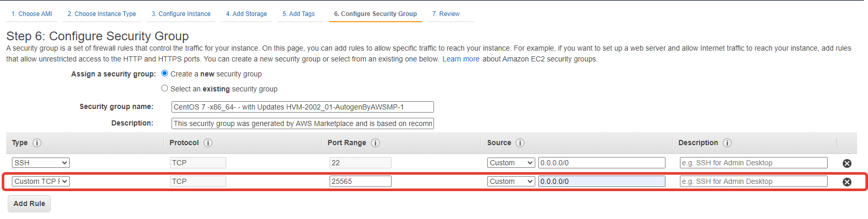The image size is (868, 219).
Task: Click the info icon next to Type
Action: click(x=37, y=143)
